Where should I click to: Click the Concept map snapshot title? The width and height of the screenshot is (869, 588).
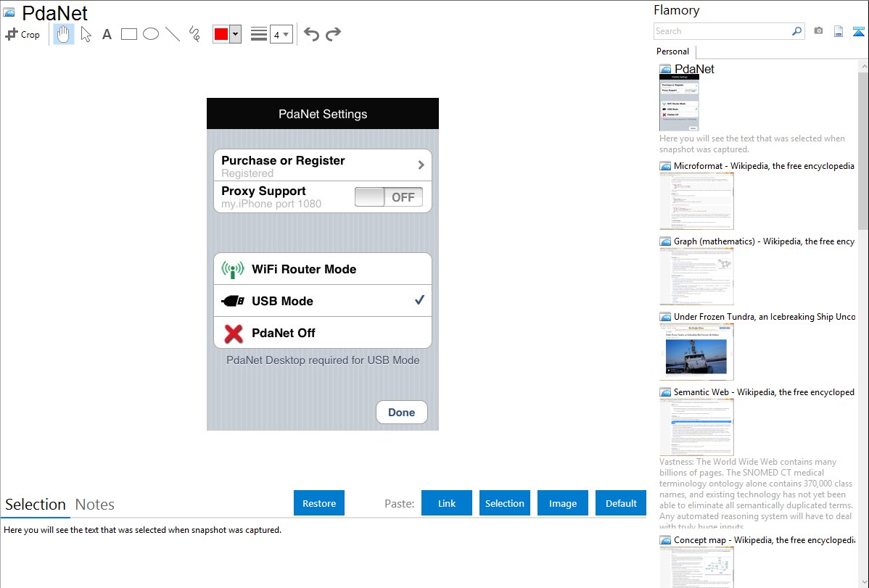pos(765,539)
